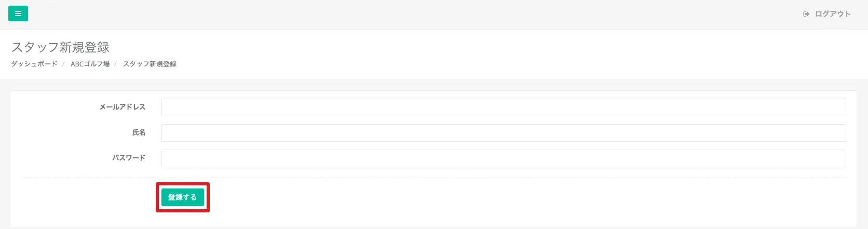
Task: Click the スタッフ新規登録 page heading
Action: (60, 47)
